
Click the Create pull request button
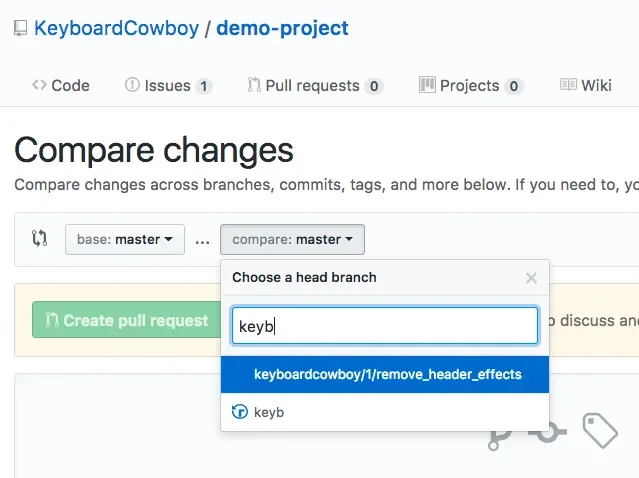click(x=127, y=320)
